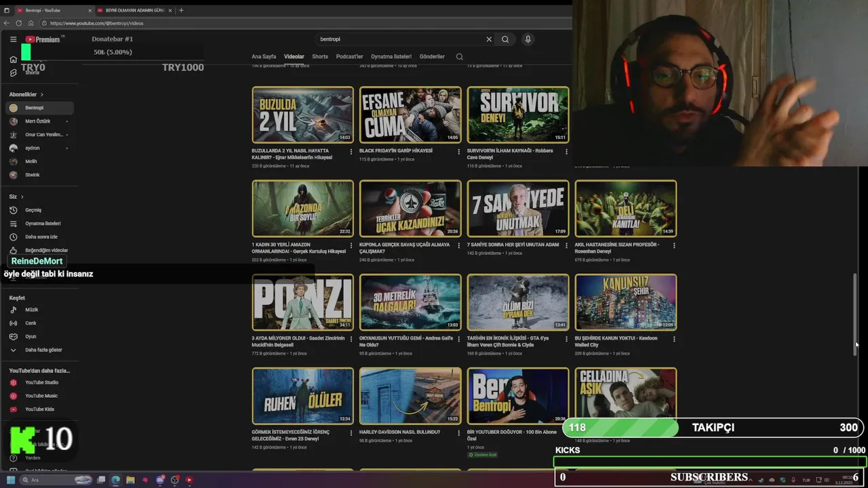Click the magnifier search button
The width and height of the screenshot is (868, 488).
pyautogui.click(x=505, y=39)
